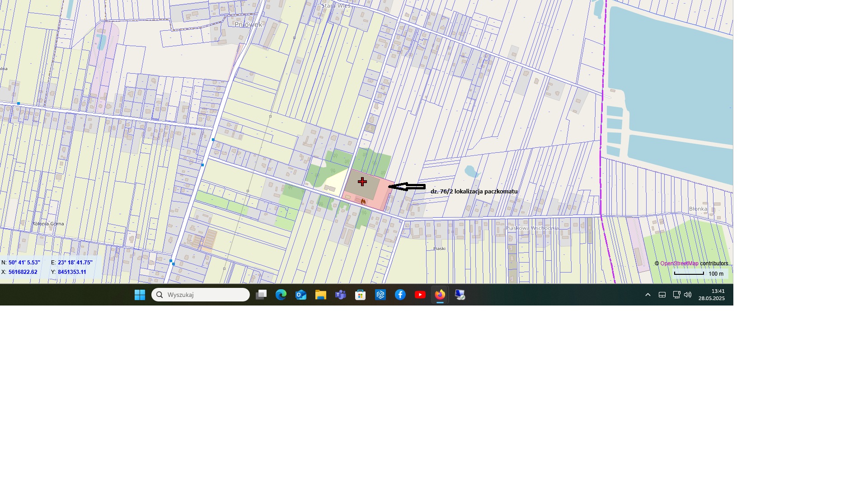This screenshot has width=868, height=489.
Task: Click the fire station flame map icon
Action: pos(363,202)
